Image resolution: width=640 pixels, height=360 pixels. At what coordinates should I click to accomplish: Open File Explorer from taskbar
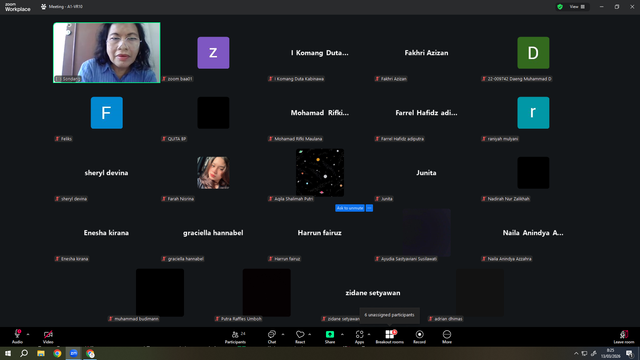41,353
